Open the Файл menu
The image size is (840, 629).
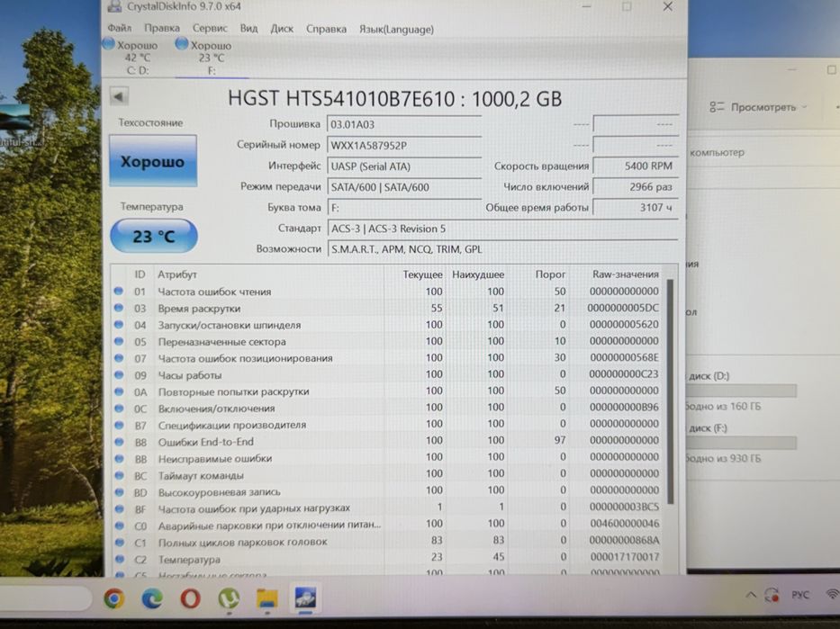pos(119,28)
